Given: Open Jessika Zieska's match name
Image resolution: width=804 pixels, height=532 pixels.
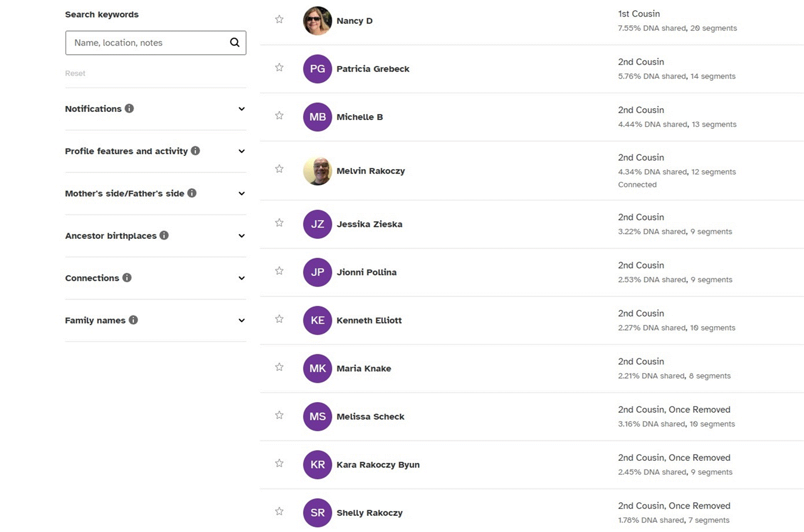Looking at the screenshot, I should 369,224.
